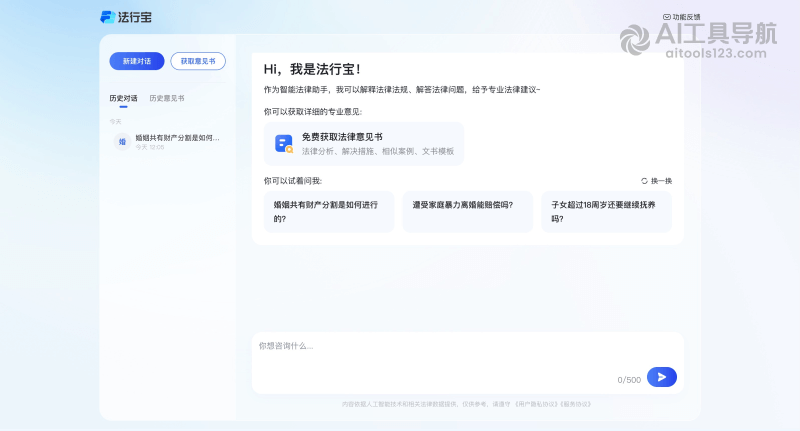Click the 今天 12:05 timestamp in history

click(150, 147)
